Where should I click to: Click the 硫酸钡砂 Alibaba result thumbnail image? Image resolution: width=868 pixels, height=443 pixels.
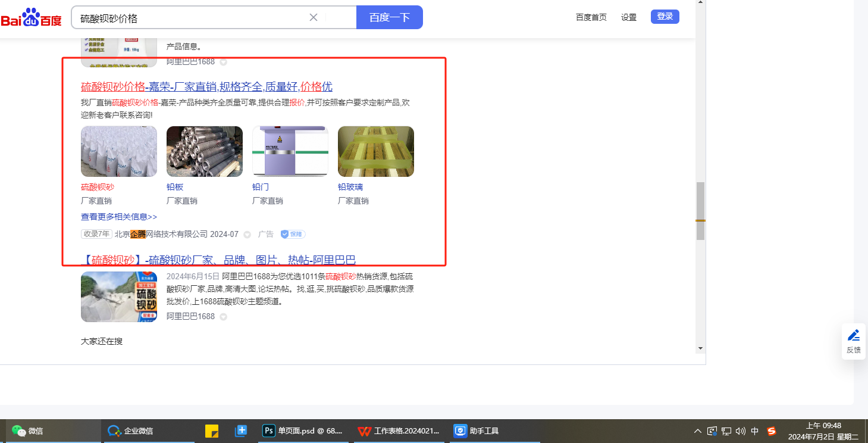pos(119,297)
